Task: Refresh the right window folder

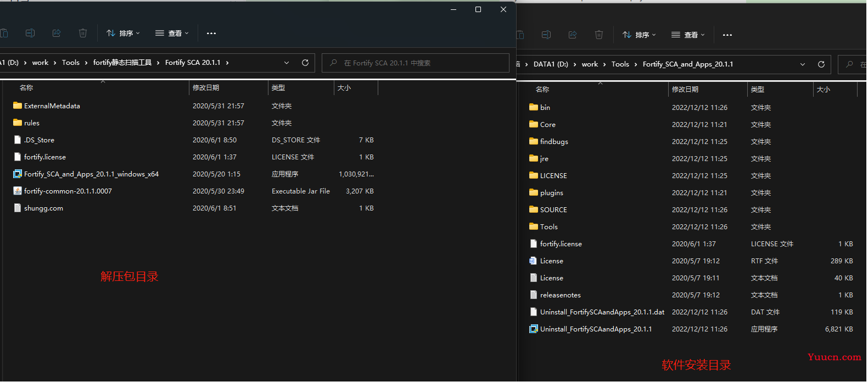Action: pos(821,64)
